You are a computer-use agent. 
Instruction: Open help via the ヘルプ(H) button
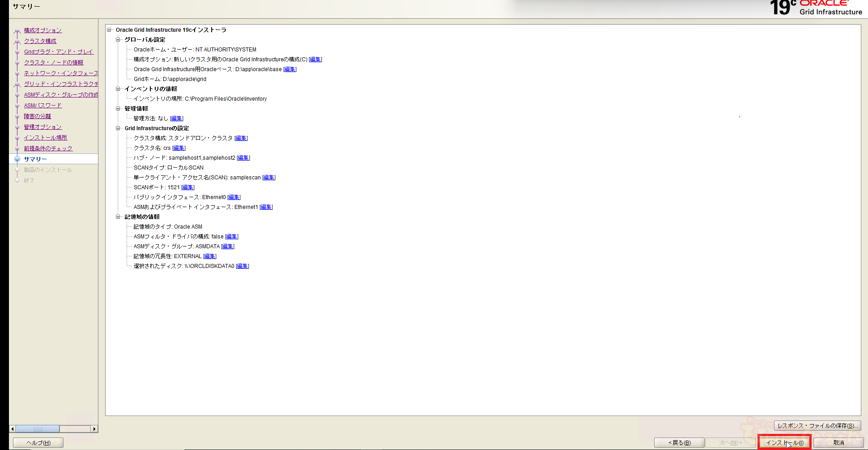click(38, 443)
